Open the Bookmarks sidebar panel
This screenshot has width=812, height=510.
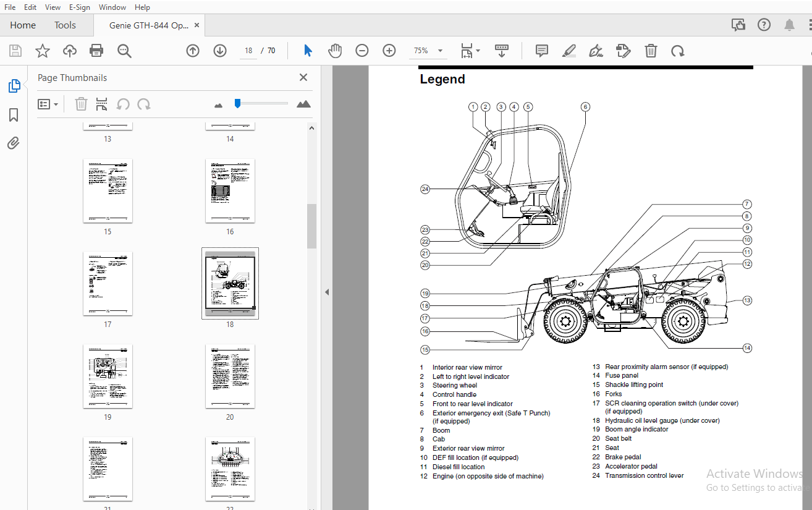(14, 115)
